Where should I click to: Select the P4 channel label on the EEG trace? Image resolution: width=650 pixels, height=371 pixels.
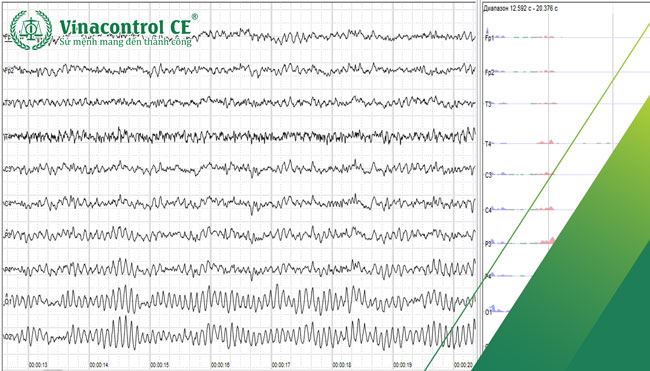[x=7, y=270]
